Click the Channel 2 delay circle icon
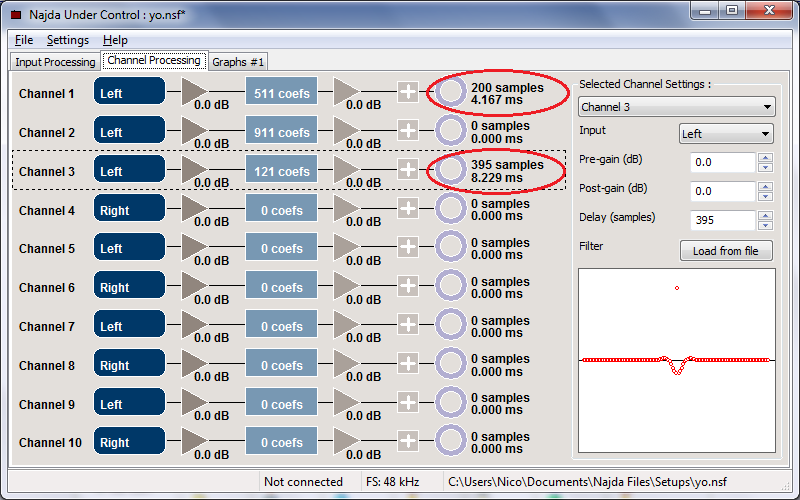 click(x=451, y=131)
